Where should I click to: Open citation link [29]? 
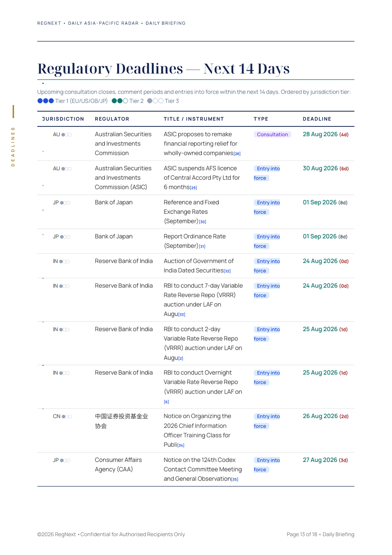click(x=193, y=188)
